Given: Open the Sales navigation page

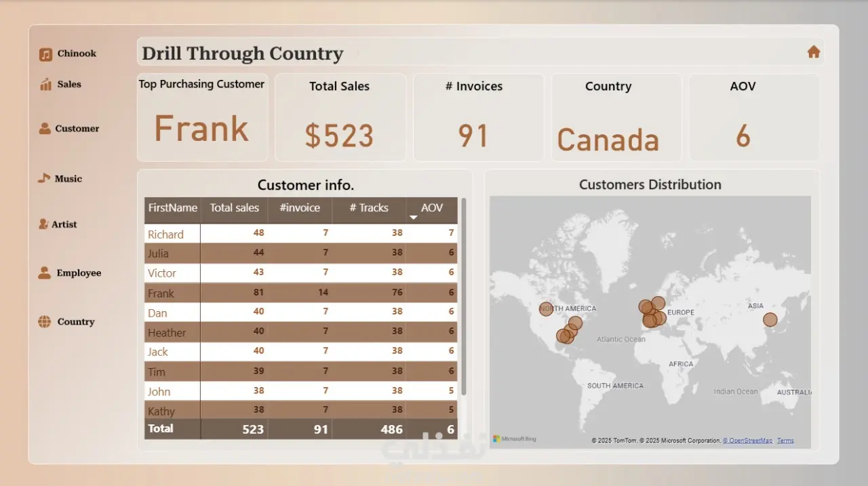Looking at the screenshot, I should pos(69,84).
